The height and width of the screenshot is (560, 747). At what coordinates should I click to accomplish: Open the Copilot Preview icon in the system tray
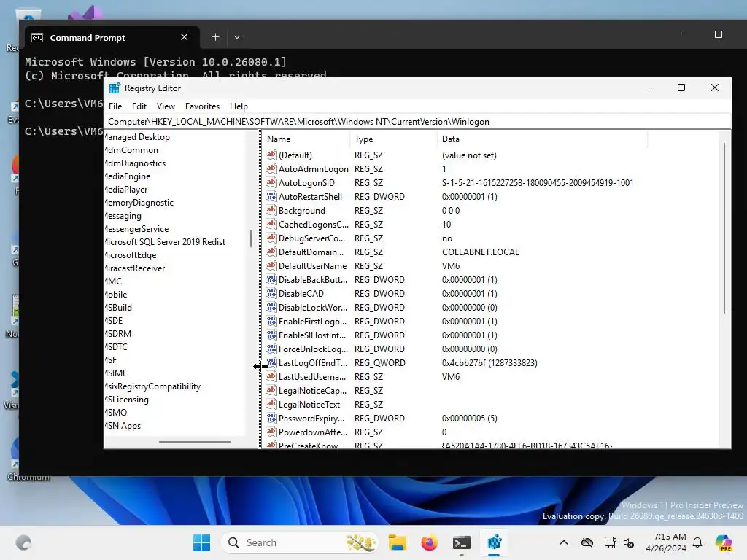click(x=723, y=542)
